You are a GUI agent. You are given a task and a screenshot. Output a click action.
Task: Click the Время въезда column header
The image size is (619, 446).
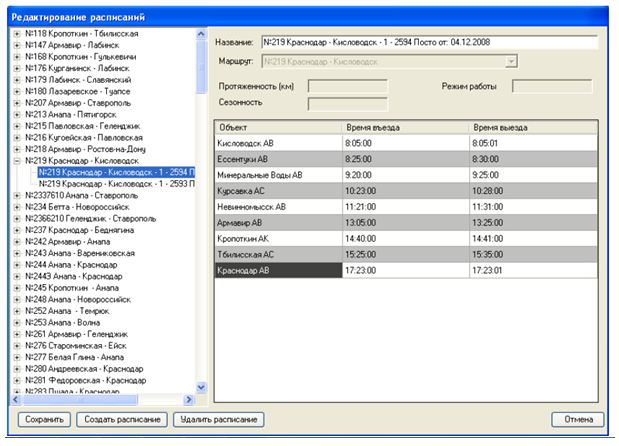click(405, 127)
